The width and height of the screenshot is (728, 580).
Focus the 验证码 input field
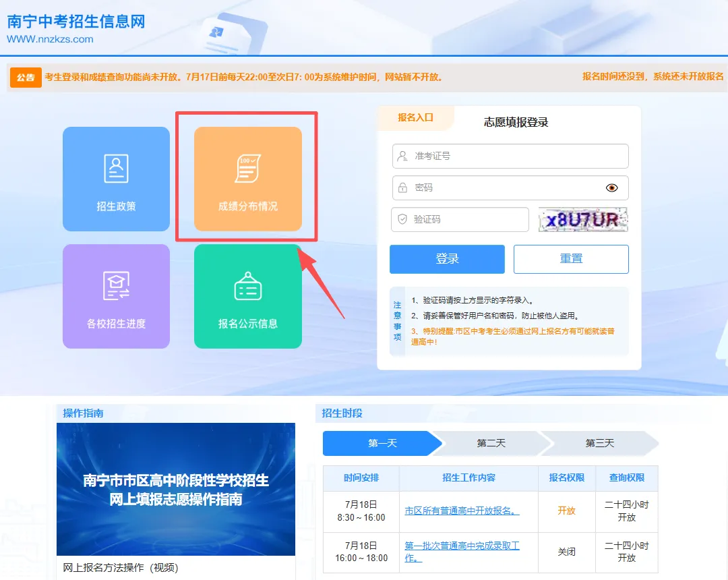point(460,219)
